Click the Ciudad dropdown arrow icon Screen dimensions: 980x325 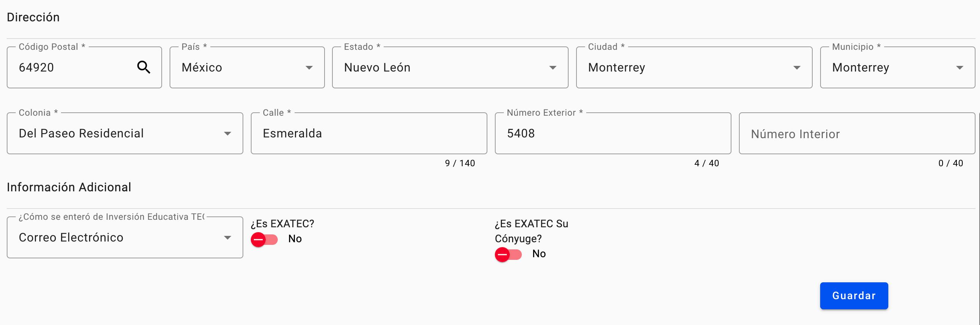pos(797,68)
